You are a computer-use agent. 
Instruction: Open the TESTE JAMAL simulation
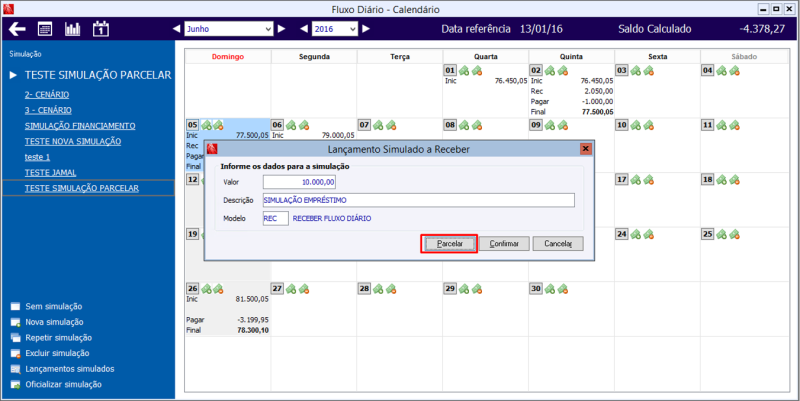[x=51, y=173]
